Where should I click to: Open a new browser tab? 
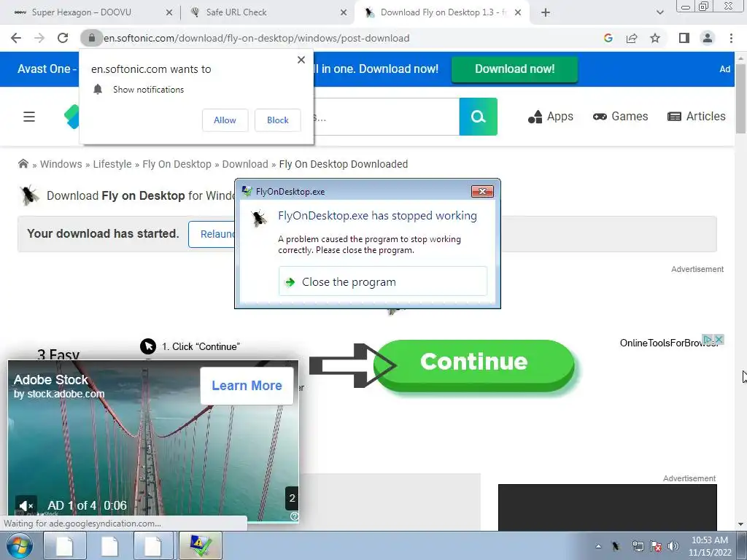click(546, 13)
